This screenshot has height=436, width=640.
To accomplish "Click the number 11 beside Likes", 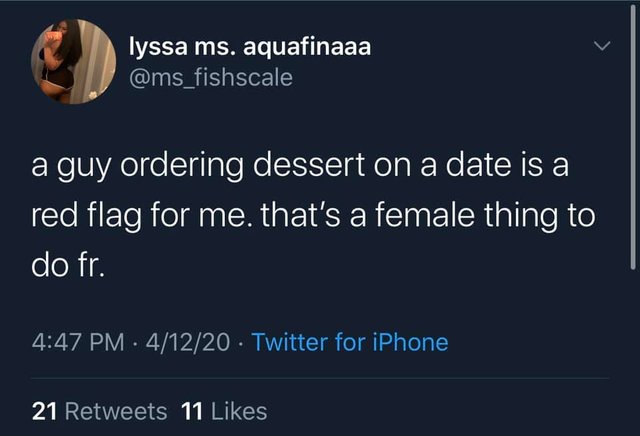I will coord(192,411).
